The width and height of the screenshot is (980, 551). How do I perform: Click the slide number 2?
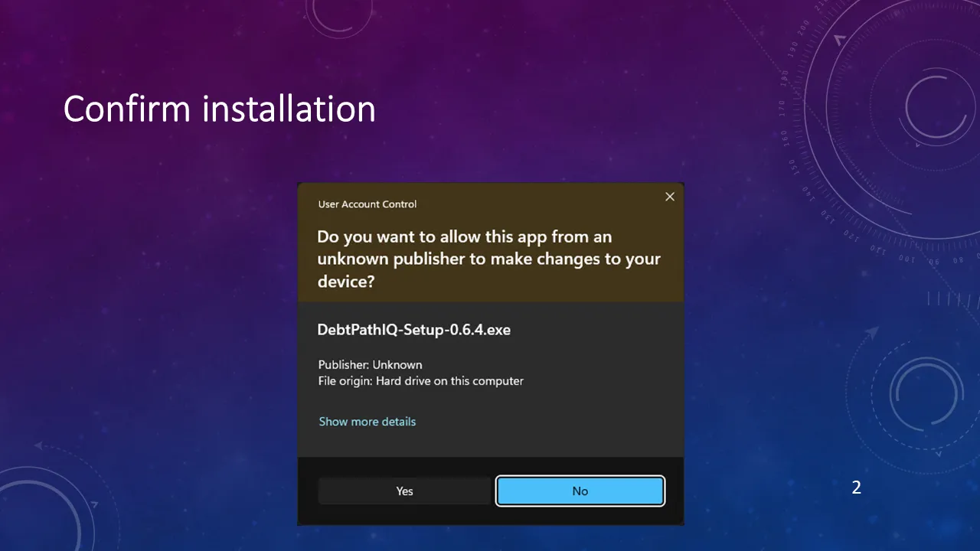point(856,487)
